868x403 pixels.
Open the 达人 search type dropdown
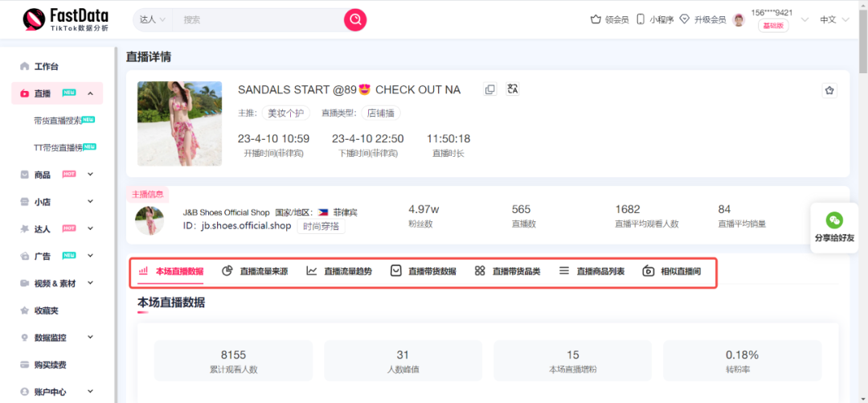[x=153, y=20]
